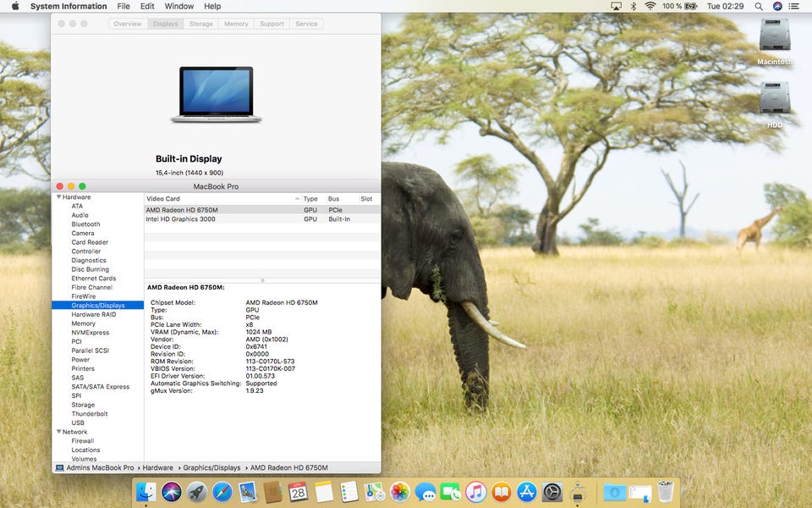Screen dimensions: 812x508
Task: Open Safari from the dock
Action: tap(222, 492)
